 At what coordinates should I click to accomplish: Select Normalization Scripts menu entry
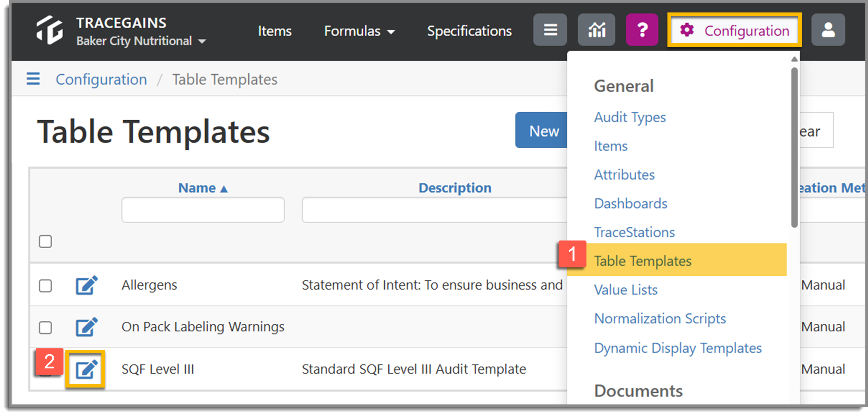[x=660, y=319]
